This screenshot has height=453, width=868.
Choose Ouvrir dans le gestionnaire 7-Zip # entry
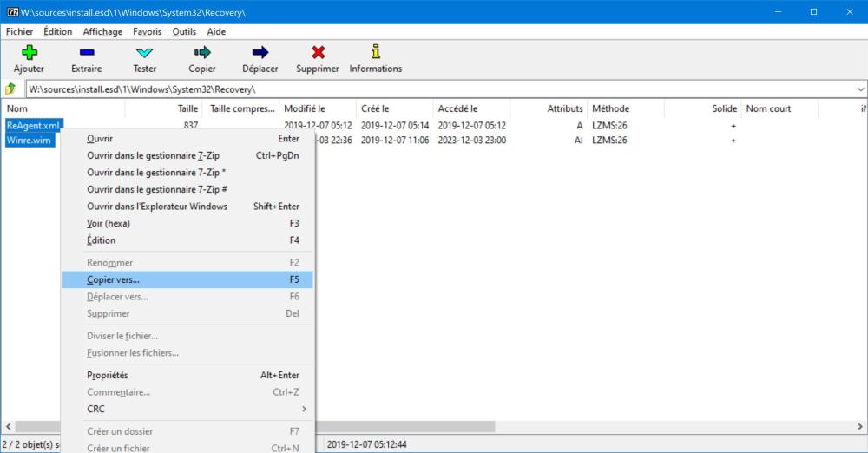tap(187, 189)
